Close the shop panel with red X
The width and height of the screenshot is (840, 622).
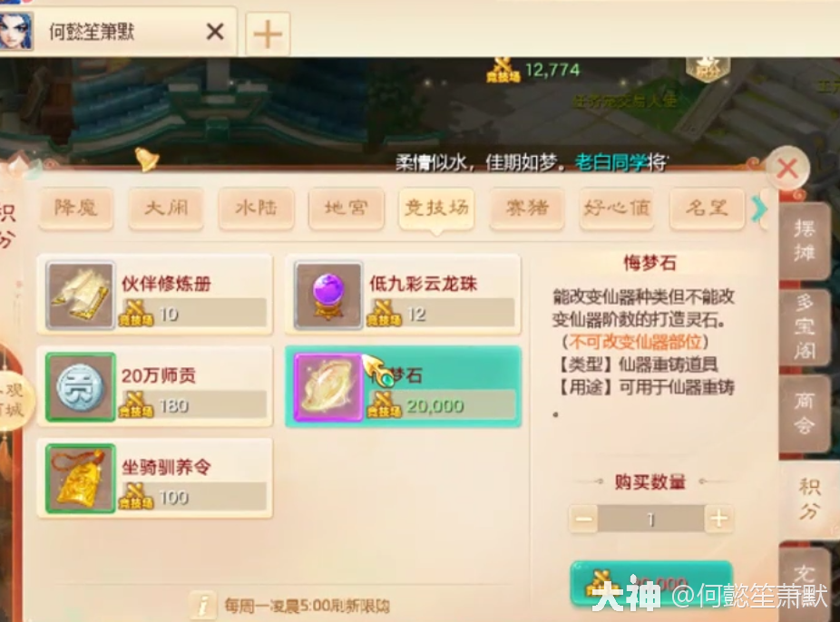coord(787,170)
